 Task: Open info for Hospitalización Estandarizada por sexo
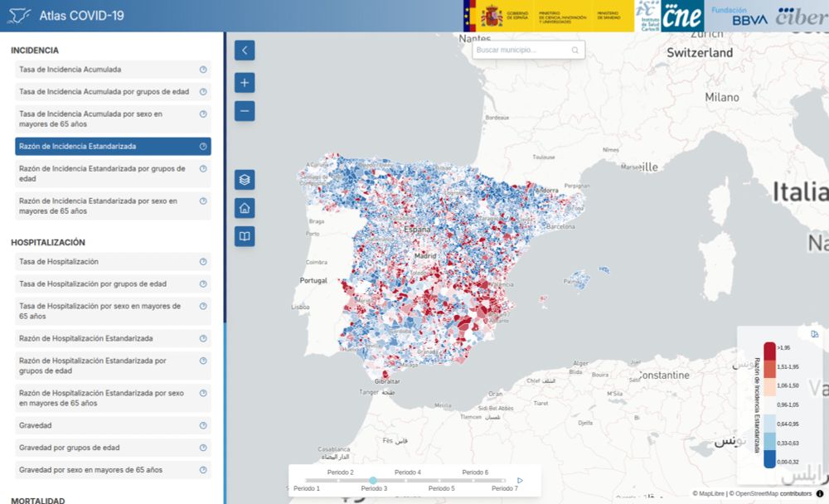[203, 393]
